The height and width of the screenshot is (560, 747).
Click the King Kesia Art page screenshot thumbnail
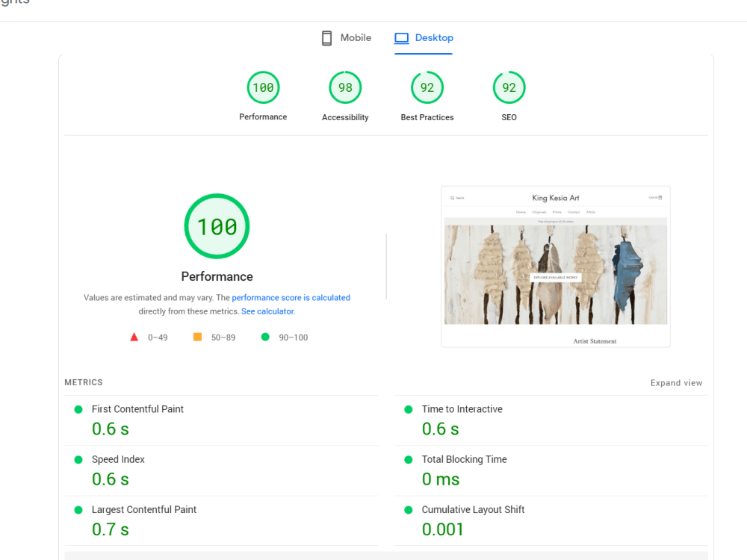pyautogui.click(x=556, y=267)
